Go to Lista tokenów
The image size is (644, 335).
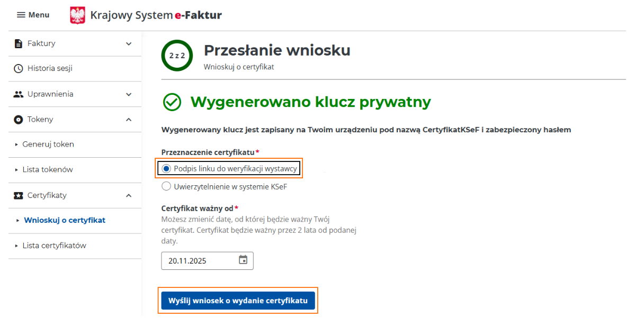pyautogui.click(x=47, y=169)
